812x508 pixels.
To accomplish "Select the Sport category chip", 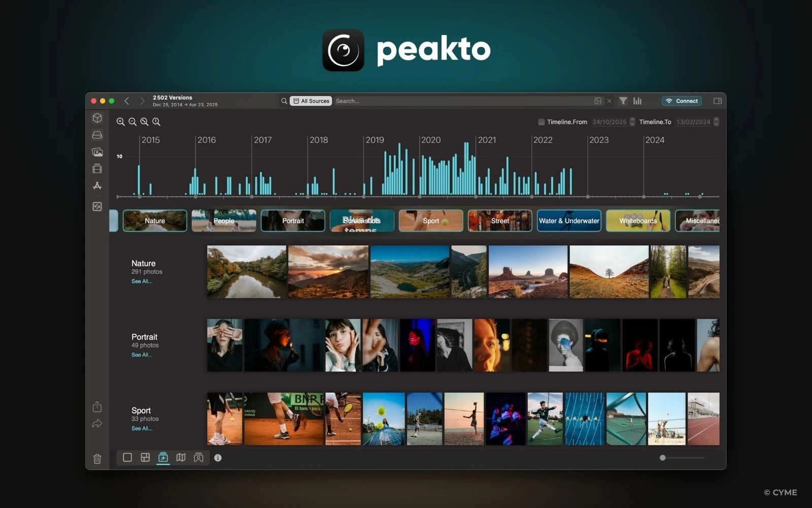I will tap(430, 220).
